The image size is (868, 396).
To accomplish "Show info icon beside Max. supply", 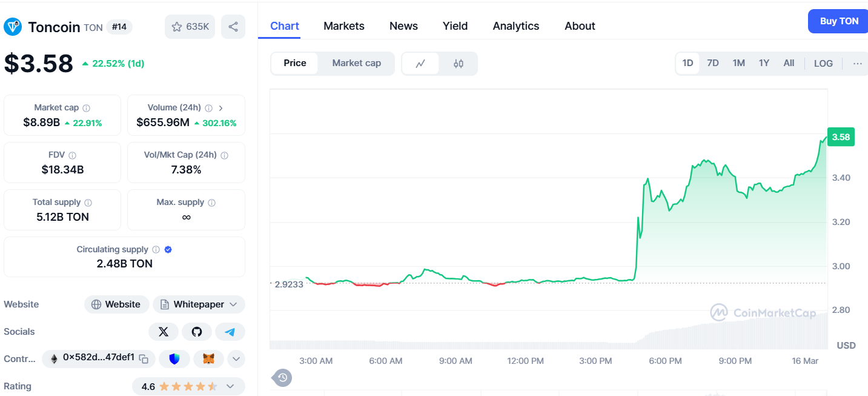I will pyautogui.click(x=211, y=203).
